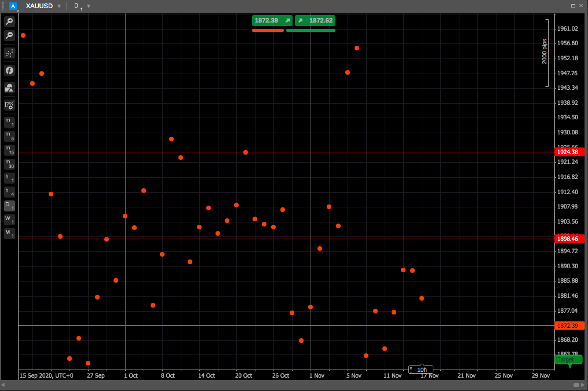Image resolution: width=588 pixels, height=391 pixels.
Task: Switch timeframe to m1
Action: pos(9,122)
